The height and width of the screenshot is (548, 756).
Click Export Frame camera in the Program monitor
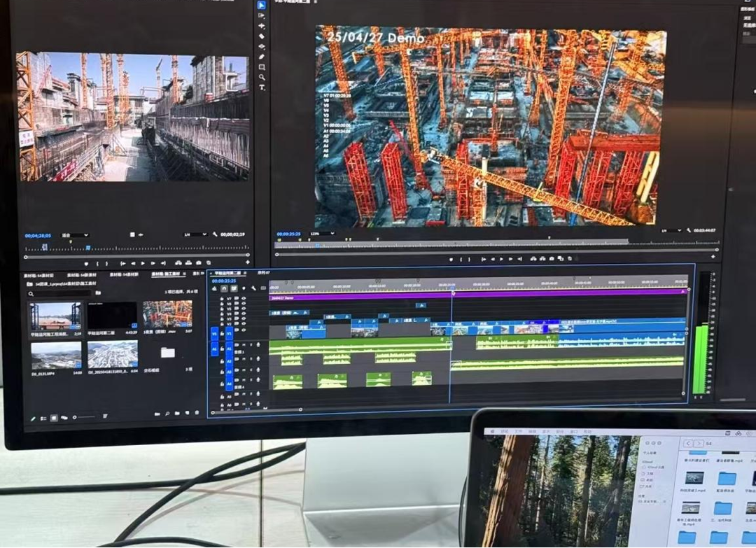[552, 259]
